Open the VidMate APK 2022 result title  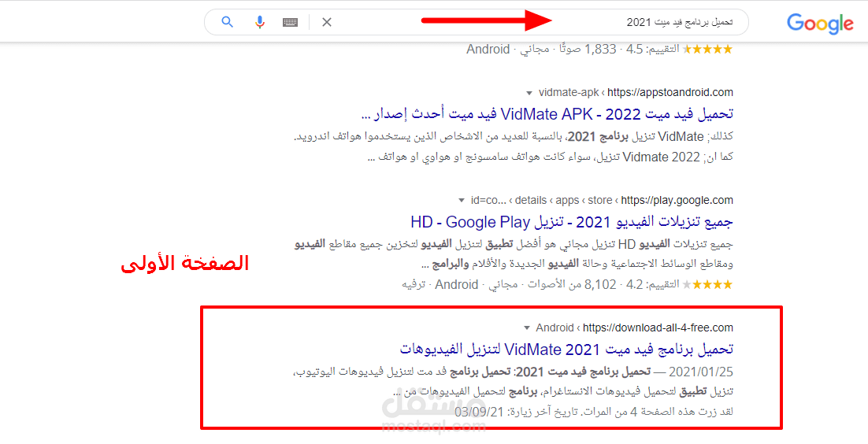pyautogui.click(x=547, y=115)
